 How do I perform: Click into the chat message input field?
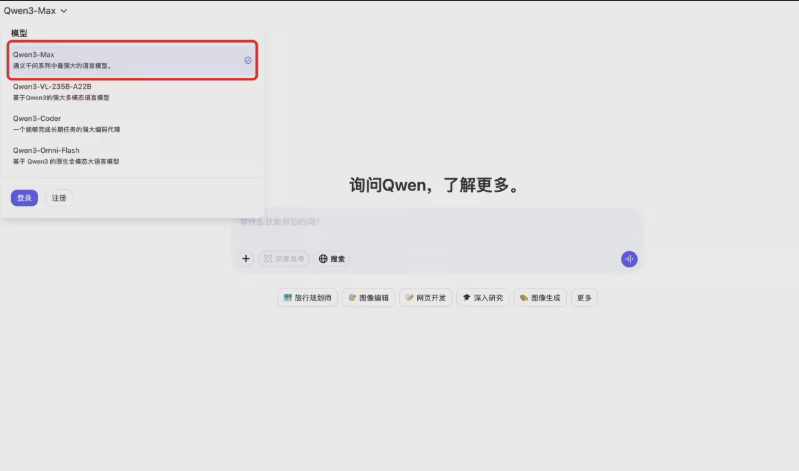click(437, 223)
